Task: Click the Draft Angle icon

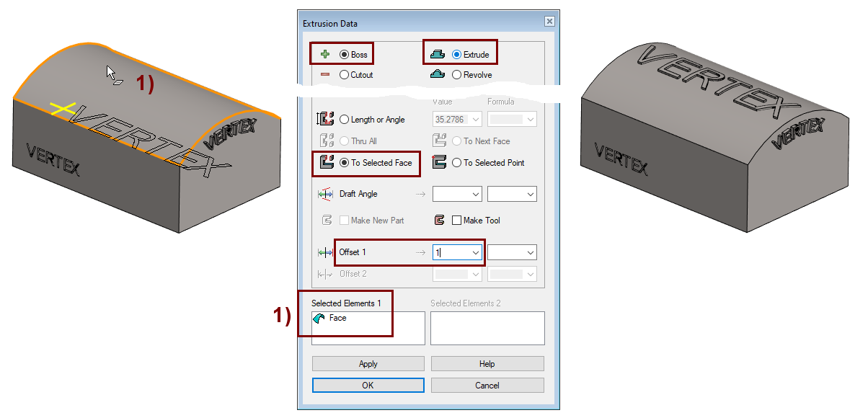Action: (325, 194)
